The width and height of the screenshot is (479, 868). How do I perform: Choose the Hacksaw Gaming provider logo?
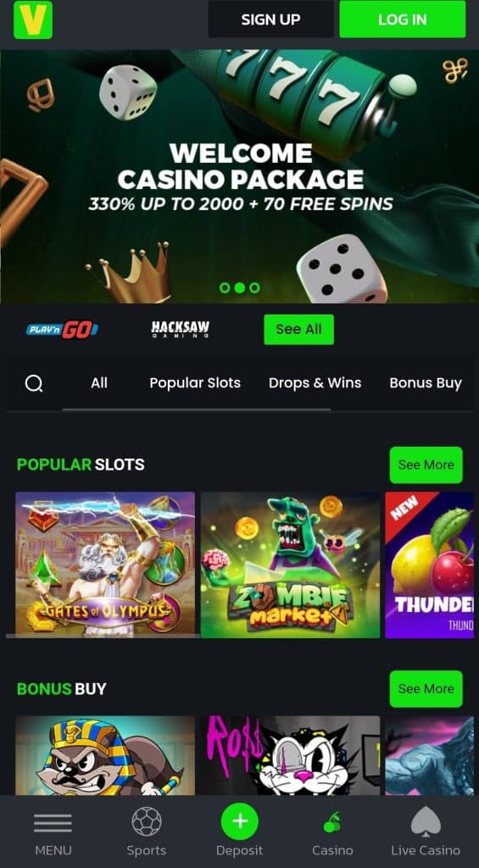pyautogui.click(x=181, y=330)
